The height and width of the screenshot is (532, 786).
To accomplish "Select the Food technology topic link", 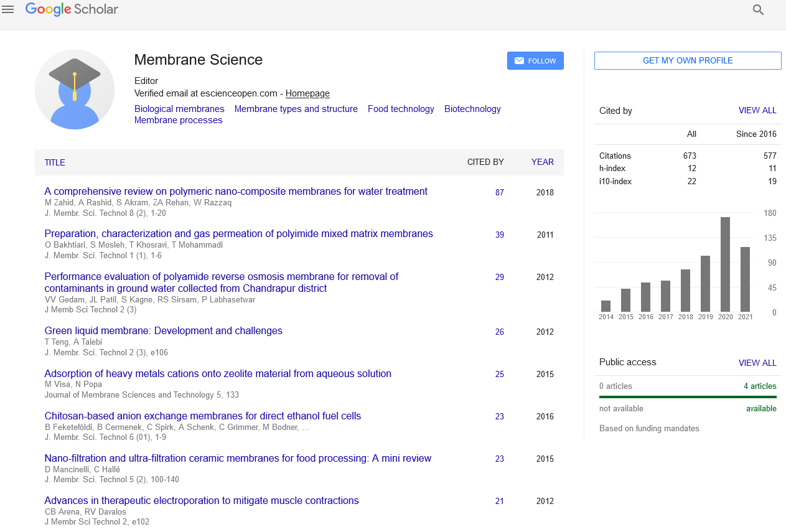I will point(401,109).
